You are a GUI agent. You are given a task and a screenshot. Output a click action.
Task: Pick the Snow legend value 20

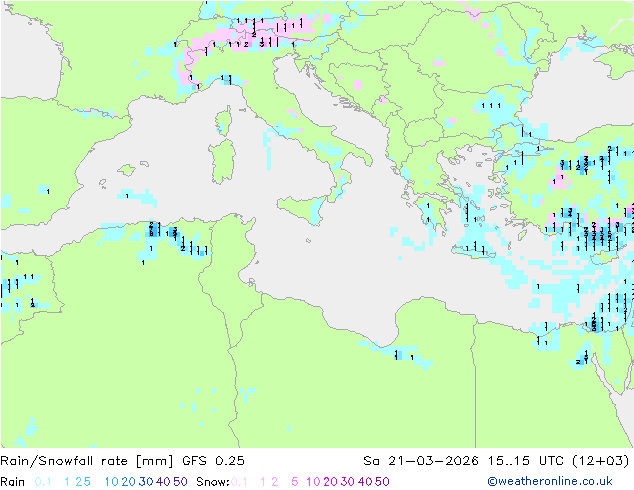[330, 482]
